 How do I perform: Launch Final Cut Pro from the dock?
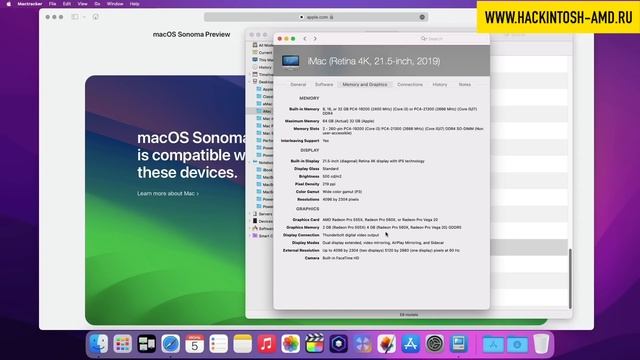point(315,344)
